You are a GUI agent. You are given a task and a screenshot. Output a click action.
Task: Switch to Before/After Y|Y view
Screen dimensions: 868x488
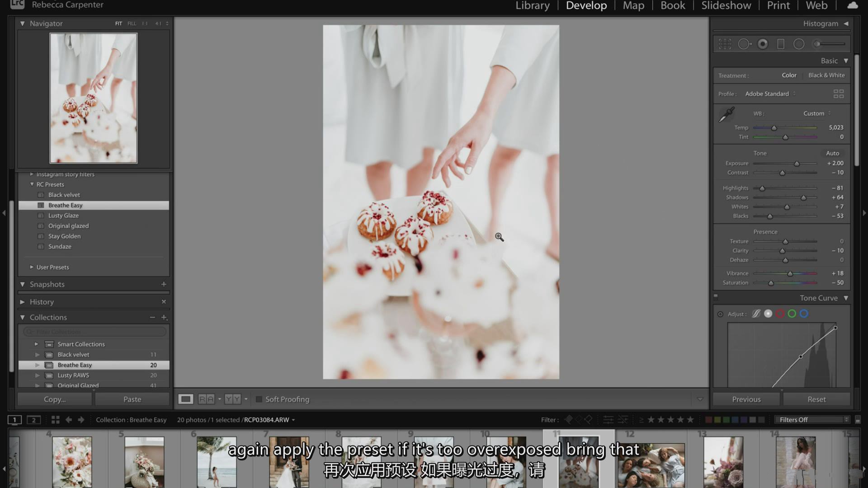tap(233, 399)
